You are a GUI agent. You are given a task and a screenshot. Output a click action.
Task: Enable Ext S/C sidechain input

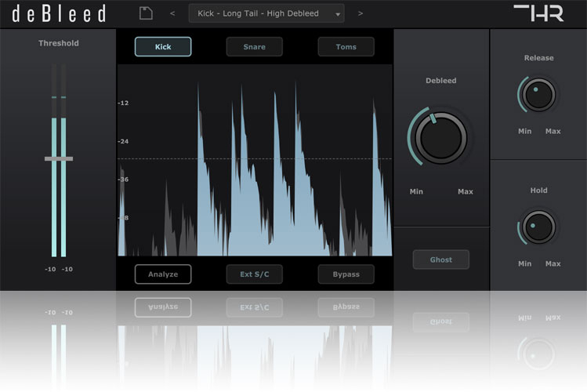(x=254, y=274)
